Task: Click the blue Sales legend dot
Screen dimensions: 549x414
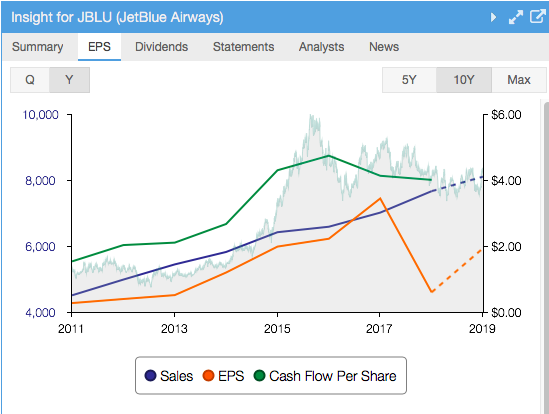Action: tap(150, 376)
